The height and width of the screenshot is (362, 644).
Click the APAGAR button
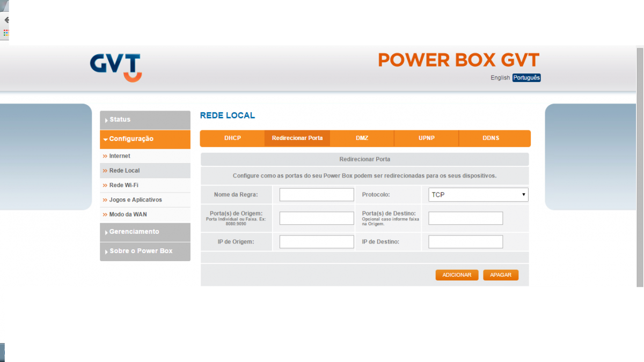501,275
